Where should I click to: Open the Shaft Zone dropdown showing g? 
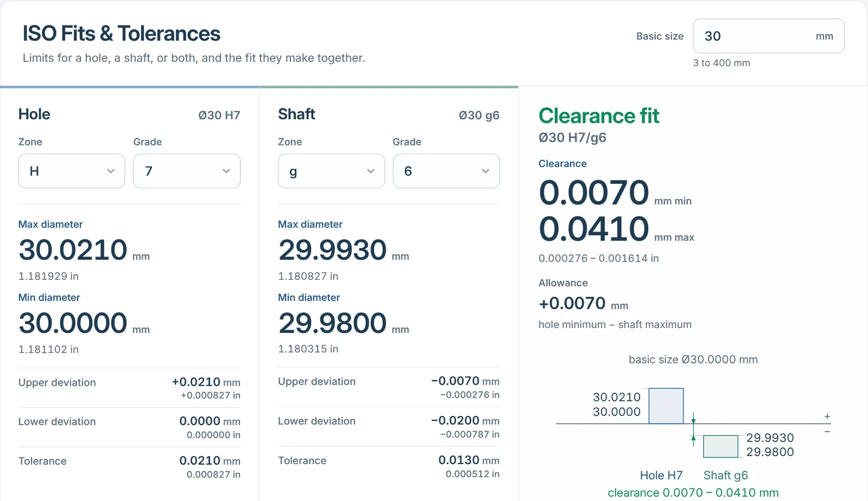[331, 171]
